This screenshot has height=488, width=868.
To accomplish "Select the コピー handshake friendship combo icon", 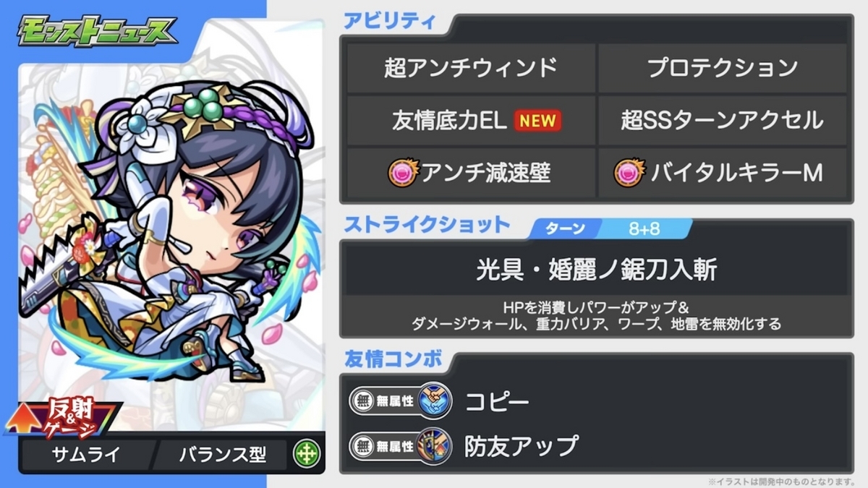I will 434,400.
